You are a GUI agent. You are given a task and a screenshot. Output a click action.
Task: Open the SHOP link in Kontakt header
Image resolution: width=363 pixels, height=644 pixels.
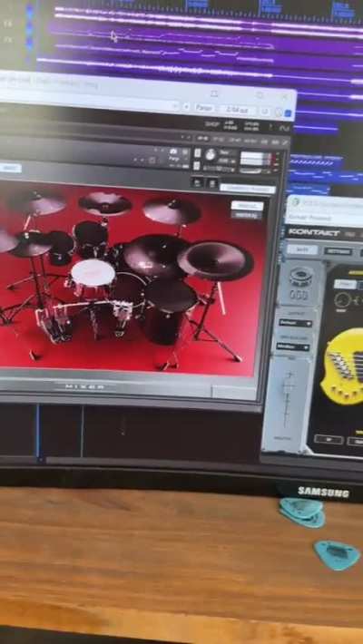pos(212,124)
